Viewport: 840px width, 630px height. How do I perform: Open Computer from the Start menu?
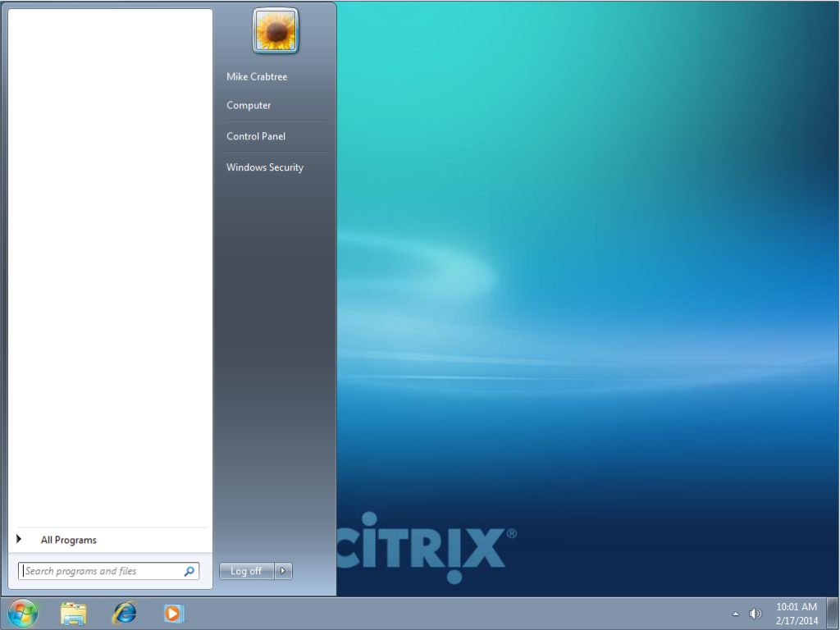(248, 105)
